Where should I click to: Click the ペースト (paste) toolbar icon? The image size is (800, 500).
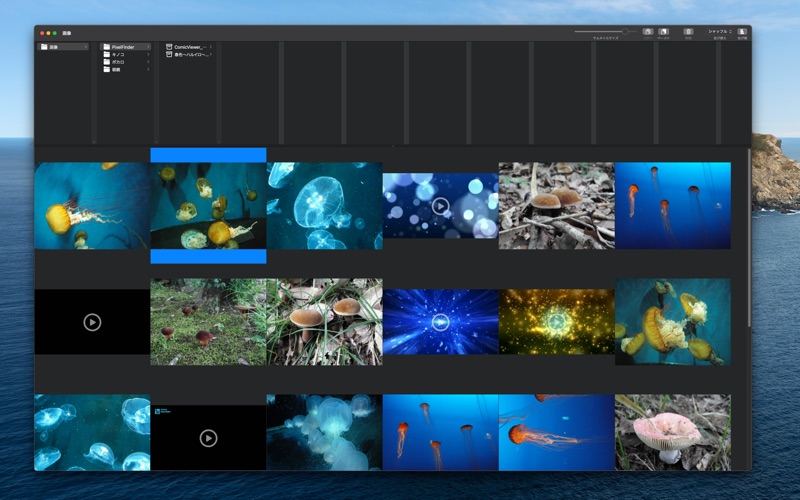coord(663,32)
